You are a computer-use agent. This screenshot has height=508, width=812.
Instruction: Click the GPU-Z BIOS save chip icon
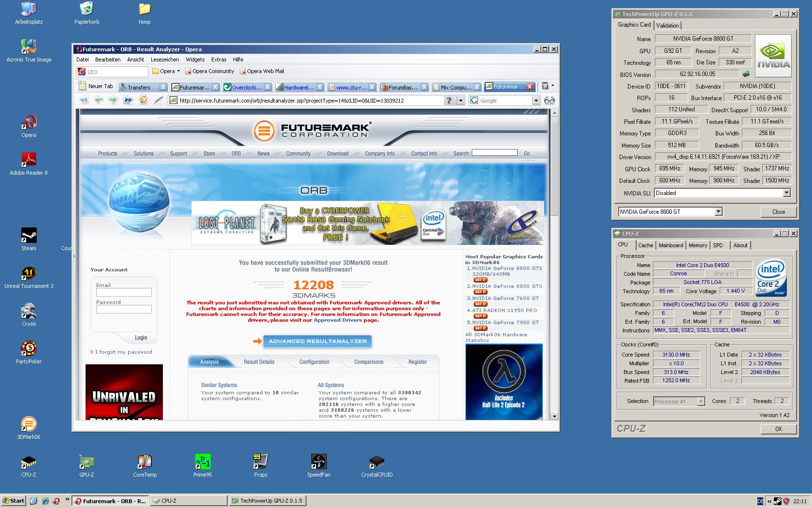[746, 74]
